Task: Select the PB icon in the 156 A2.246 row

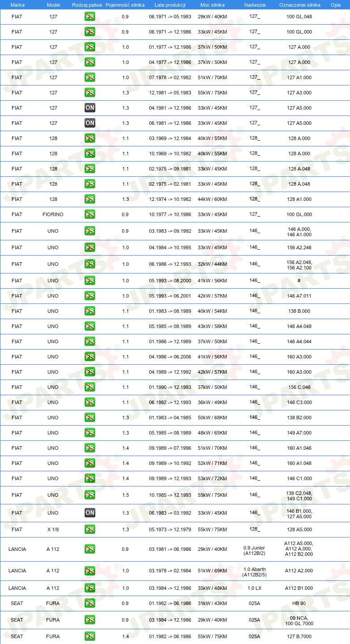Action: (x=90, y=247)
